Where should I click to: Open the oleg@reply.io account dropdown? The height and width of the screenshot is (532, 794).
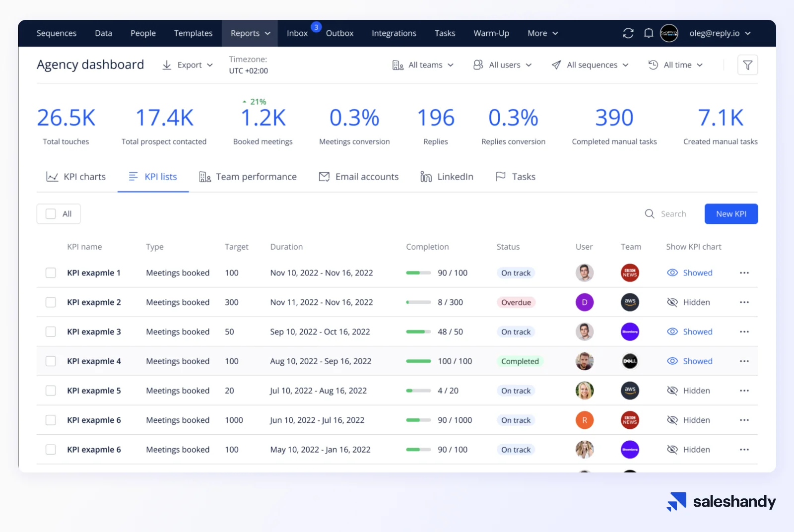(x=720, y=33)
